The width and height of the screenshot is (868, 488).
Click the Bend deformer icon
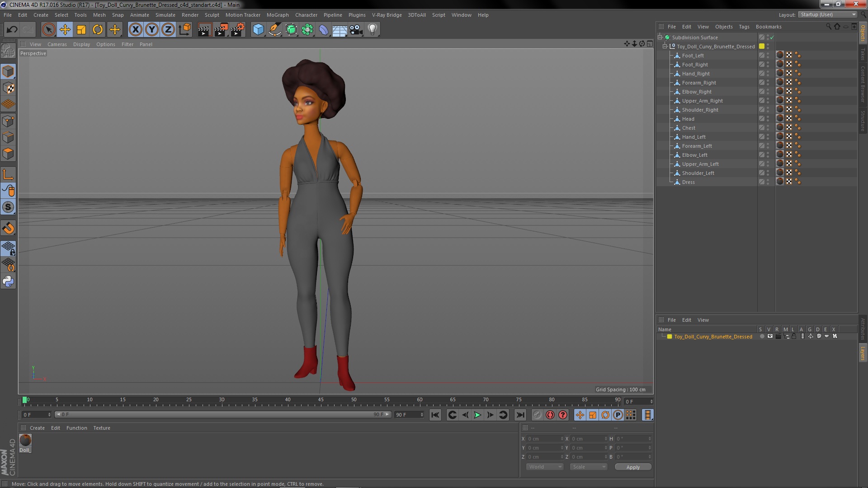324,30
